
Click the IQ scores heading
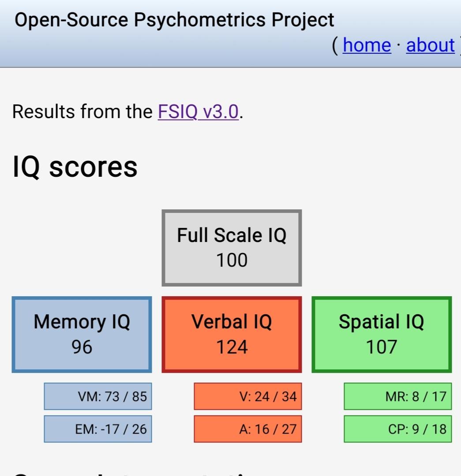[75, 167]
